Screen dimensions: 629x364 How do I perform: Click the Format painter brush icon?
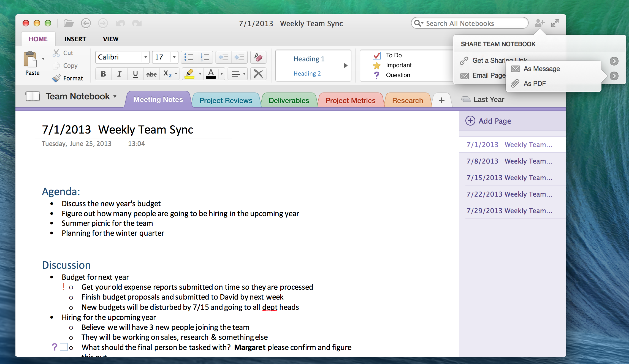click(x=56, y=78)
